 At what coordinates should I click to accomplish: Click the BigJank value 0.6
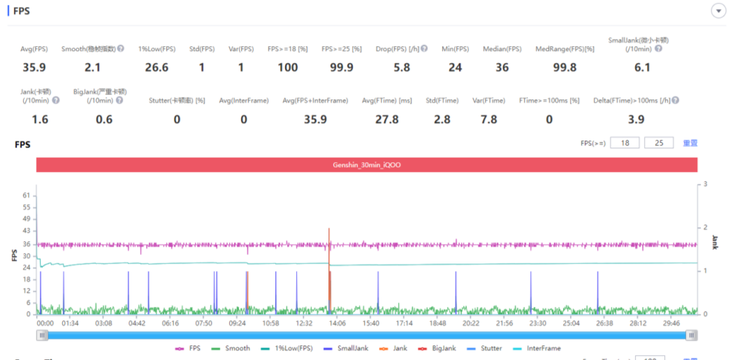(x=104, y=120)
